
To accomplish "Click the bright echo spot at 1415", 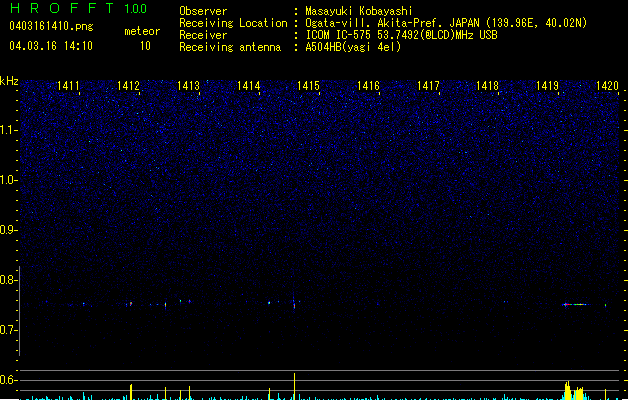I will coord(294,304).
